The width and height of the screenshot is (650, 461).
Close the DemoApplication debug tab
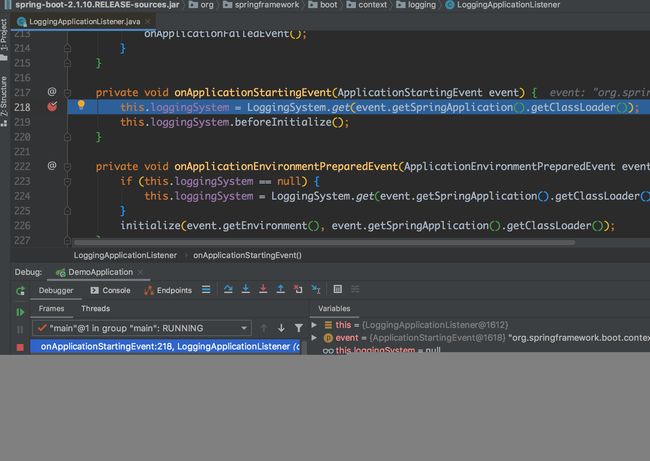(x=140, y=272)
